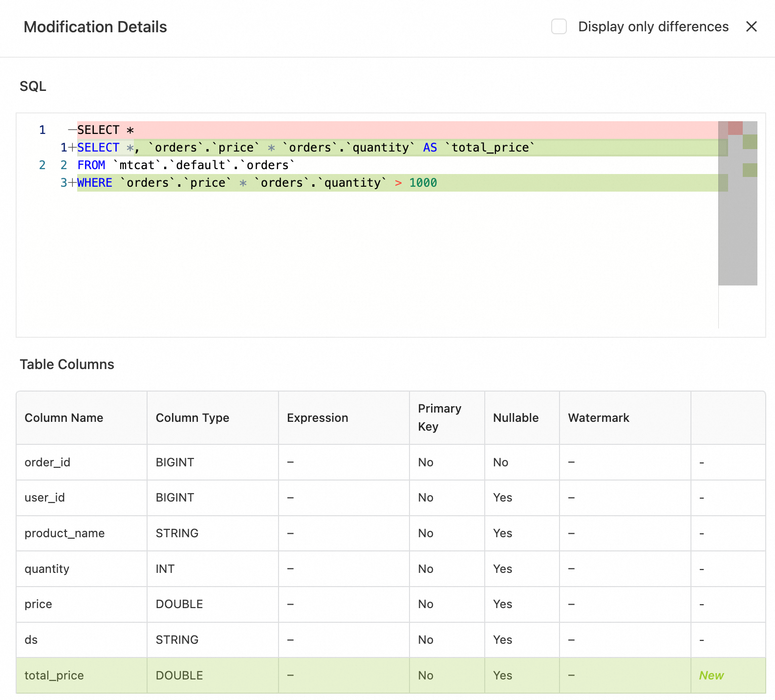This screenshot has height=700, width=775.
Task: Select the product_name row
Action: 65,533
